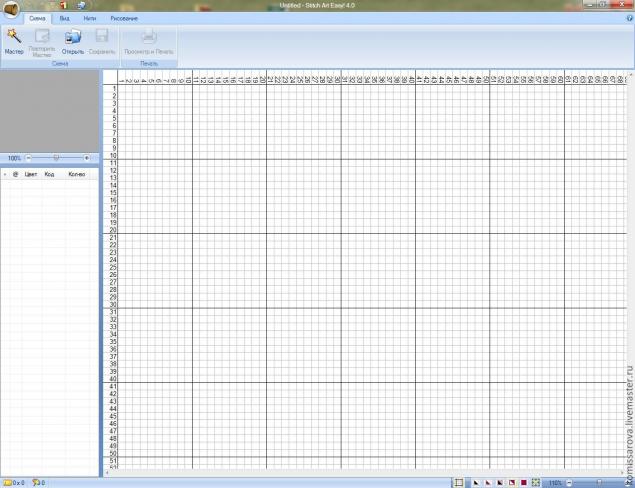The height and width of the screenshot is (488, 635).
Task: Click the preview zoom-in plus button
Action: 86,158
